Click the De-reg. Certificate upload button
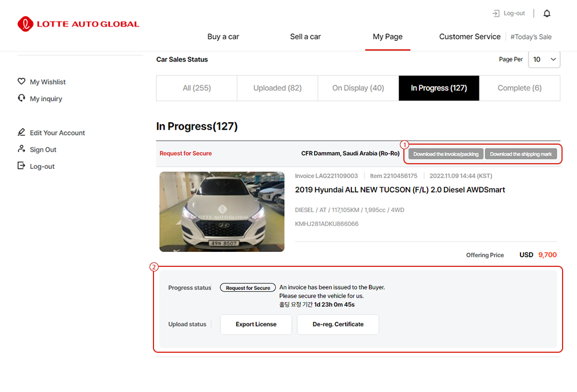Image resolution: width=577 pixels, height=392 pixels. pos(338,325)
